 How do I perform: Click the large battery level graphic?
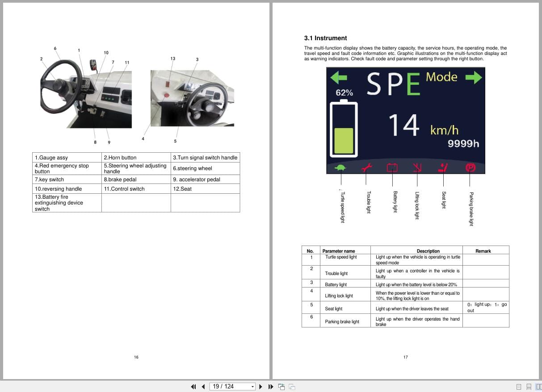pyautogui.click(x=344, y=129)
